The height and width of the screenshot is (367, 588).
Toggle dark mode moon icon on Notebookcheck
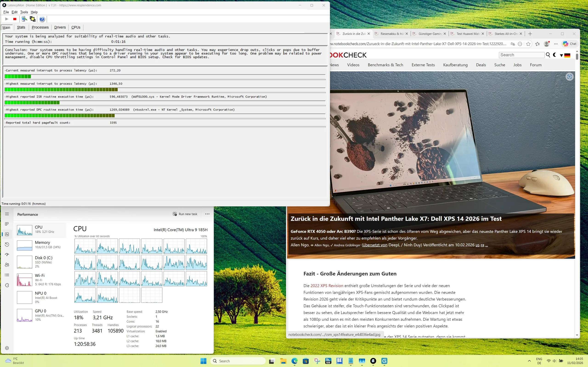pos(554,55)
